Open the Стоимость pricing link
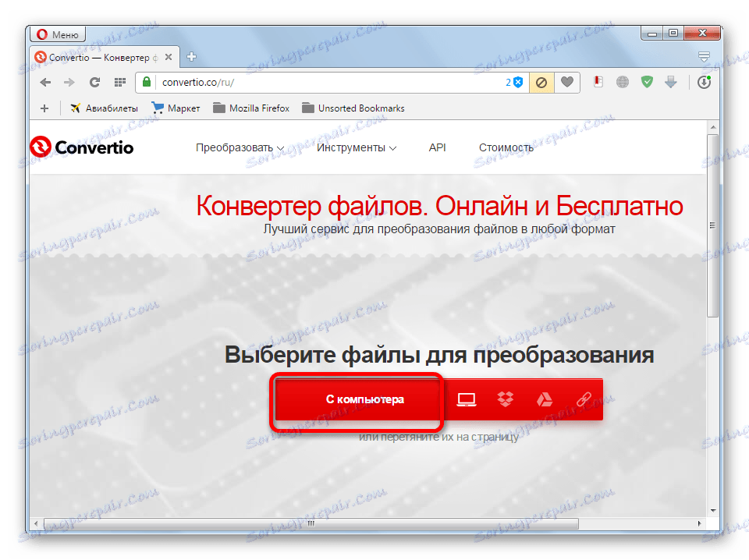 coord(506,147)
